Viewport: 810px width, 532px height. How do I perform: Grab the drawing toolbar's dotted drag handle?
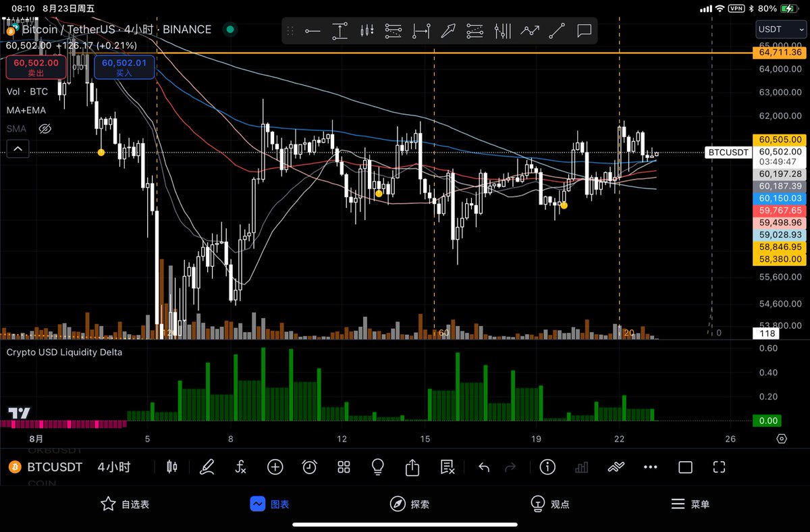291,30
